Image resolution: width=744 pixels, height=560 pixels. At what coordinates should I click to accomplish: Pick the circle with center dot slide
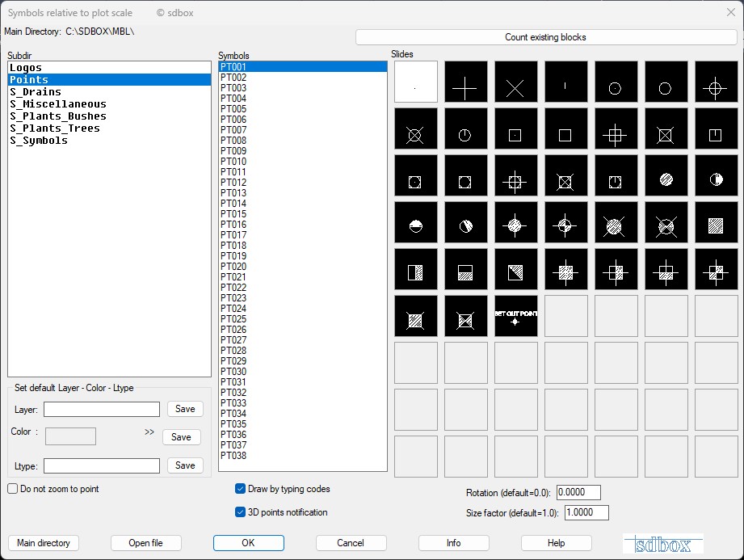click(x=616, y=82)
